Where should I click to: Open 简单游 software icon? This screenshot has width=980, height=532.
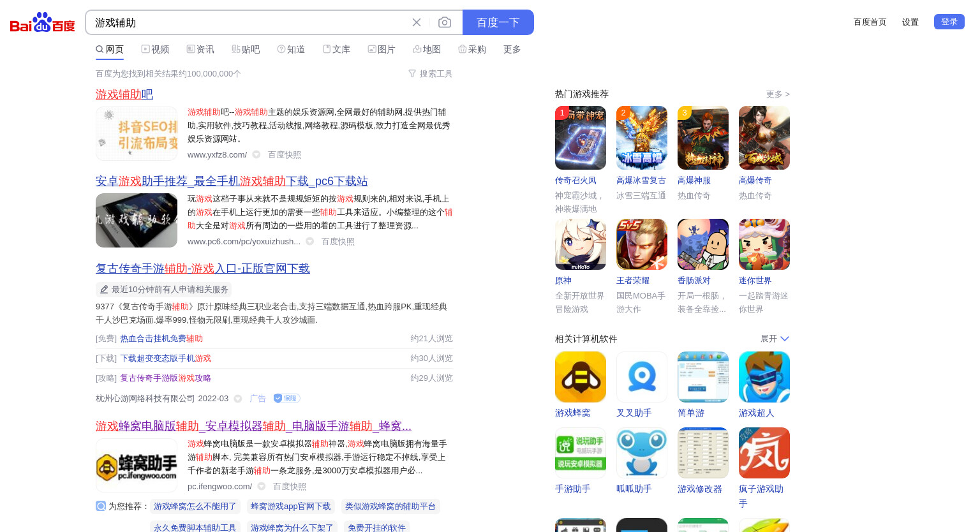pos(703,377)
